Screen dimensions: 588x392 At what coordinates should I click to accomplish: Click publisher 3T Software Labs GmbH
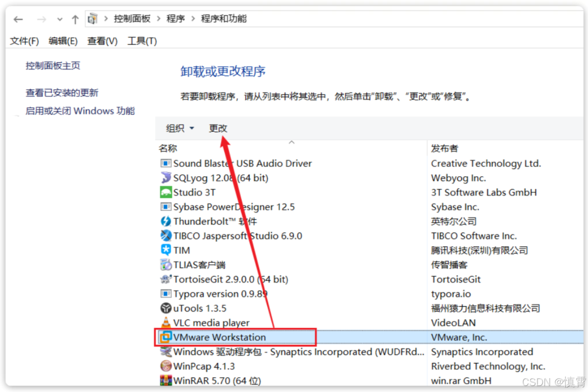[x=484, y=192]
